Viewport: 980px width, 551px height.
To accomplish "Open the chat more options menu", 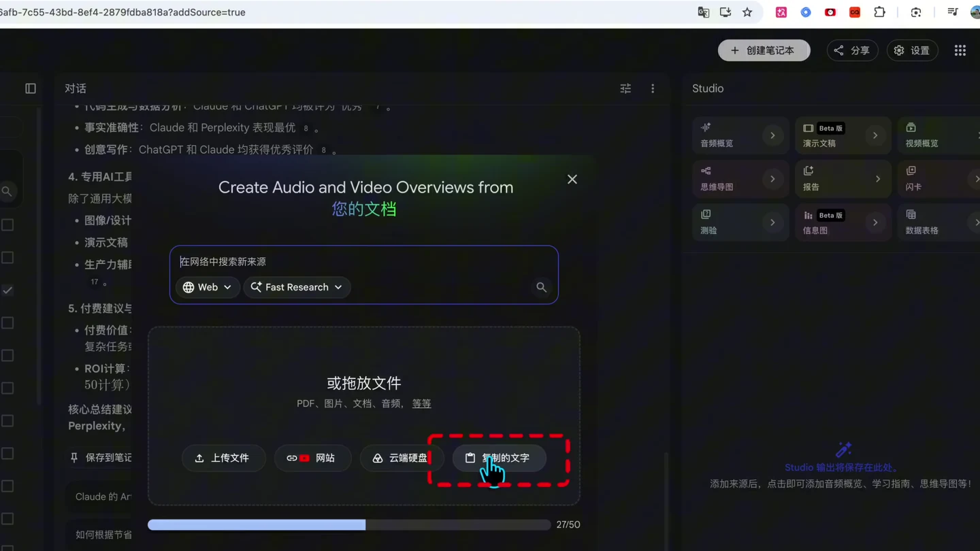I will [653, 88].
